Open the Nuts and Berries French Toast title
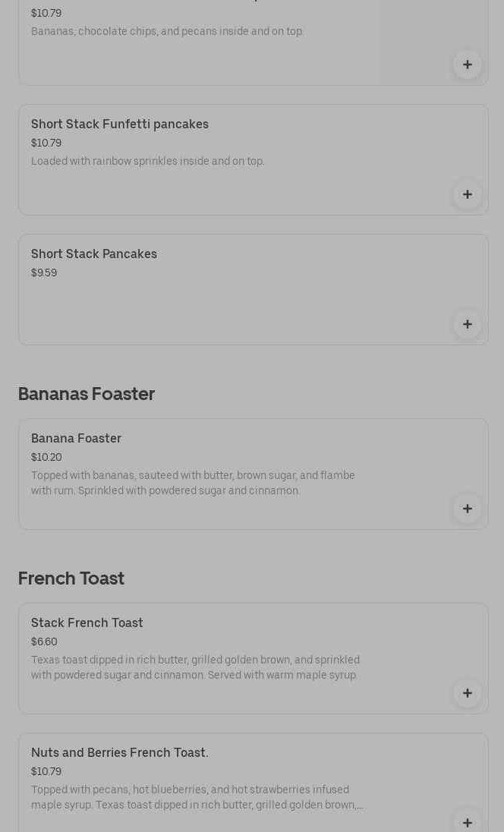Screen dimensions: 504x832 coord(120,753)
